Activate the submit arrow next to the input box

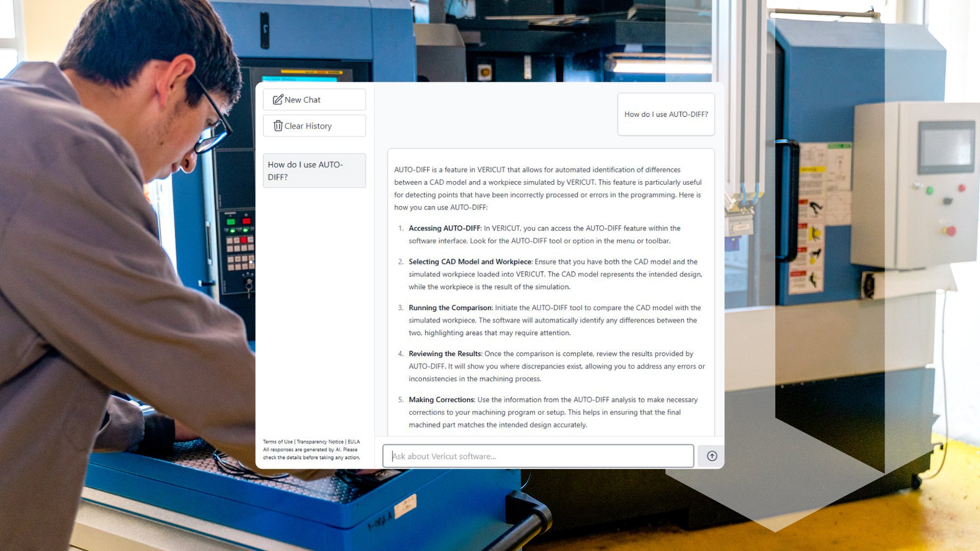(x=711, y=456)
